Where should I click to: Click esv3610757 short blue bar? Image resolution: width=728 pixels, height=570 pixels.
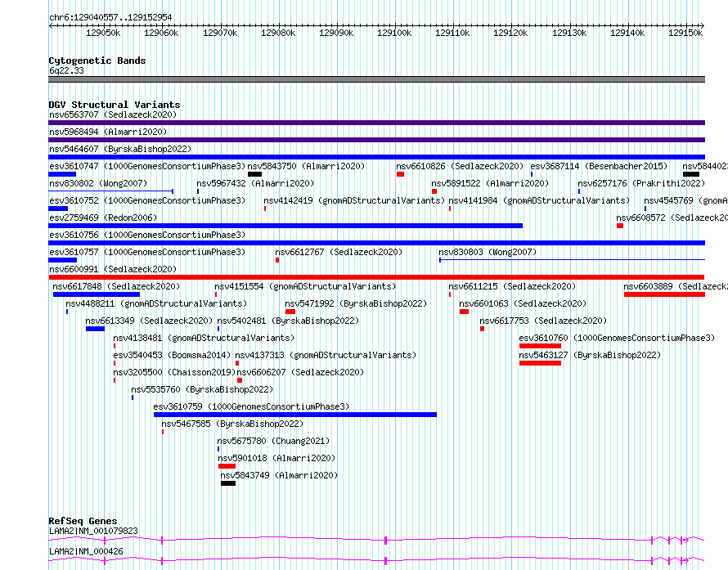click(x=63, y=260)
